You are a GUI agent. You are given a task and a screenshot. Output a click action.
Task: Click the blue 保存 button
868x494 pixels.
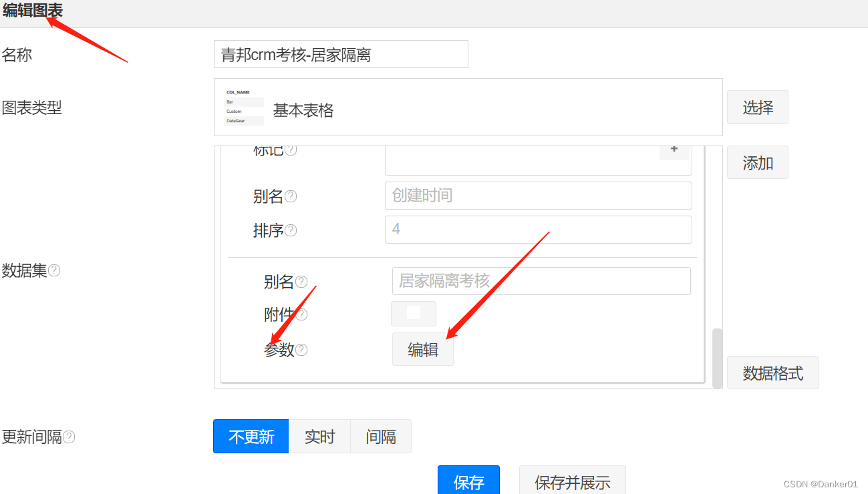pyautogui.click(x=468, y=480)
